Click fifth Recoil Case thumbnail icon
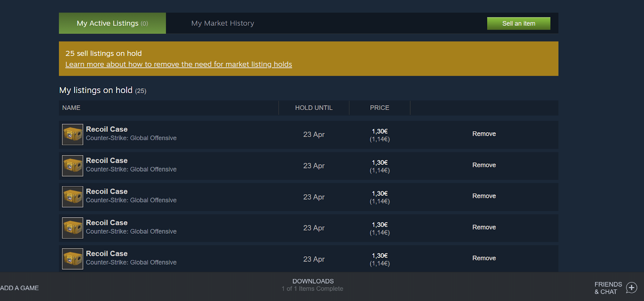The height and width of the screenshot is (301, 644). pyautogui.click(x=72, y=259)
